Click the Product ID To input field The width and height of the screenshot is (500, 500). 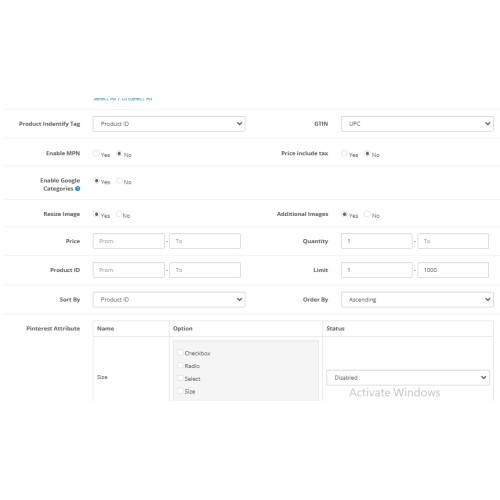(x=205, y=270)
